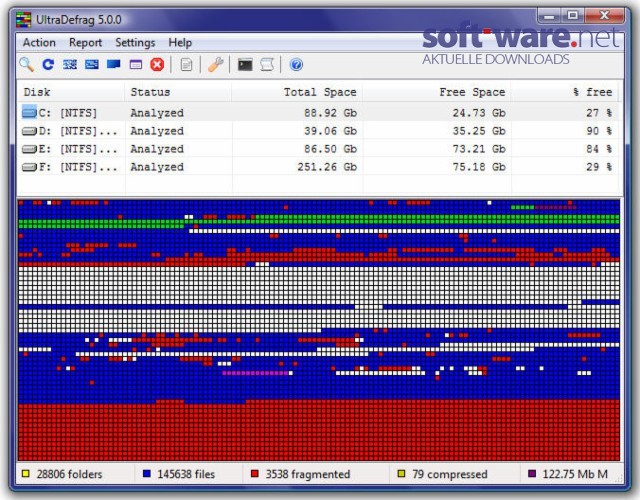Screen dimensions: 640x500
Task: Open settings via the wrench icon
Action: click(215, 64)
